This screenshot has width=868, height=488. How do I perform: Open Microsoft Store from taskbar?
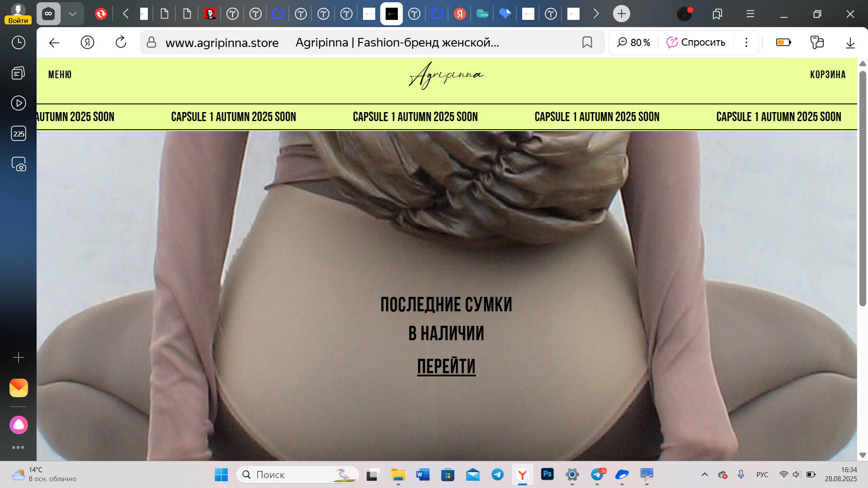(448, 475)
